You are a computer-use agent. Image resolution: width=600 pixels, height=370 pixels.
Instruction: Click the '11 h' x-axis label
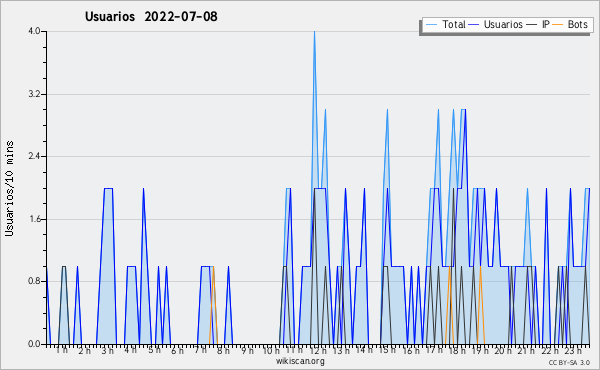pyautogui.click(x=294, y=350)
